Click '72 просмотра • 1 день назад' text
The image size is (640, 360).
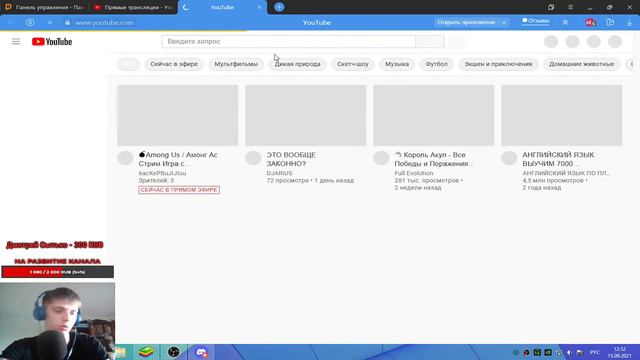310,180
